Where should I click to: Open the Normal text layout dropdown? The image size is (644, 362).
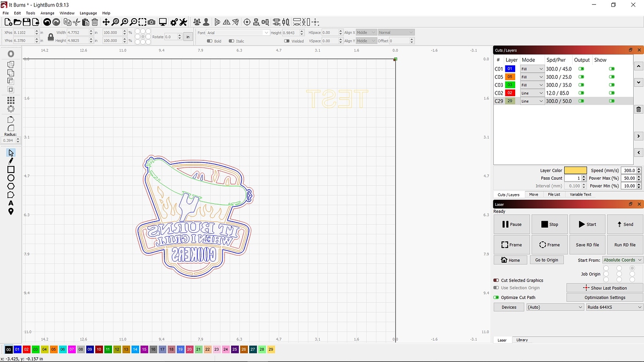click(396, 33)
